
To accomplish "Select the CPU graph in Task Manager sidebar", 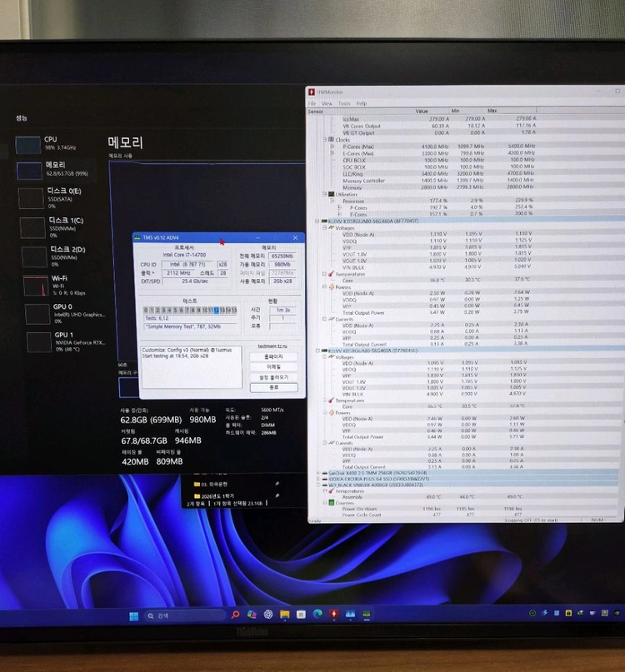I will (x=27, y=144).
